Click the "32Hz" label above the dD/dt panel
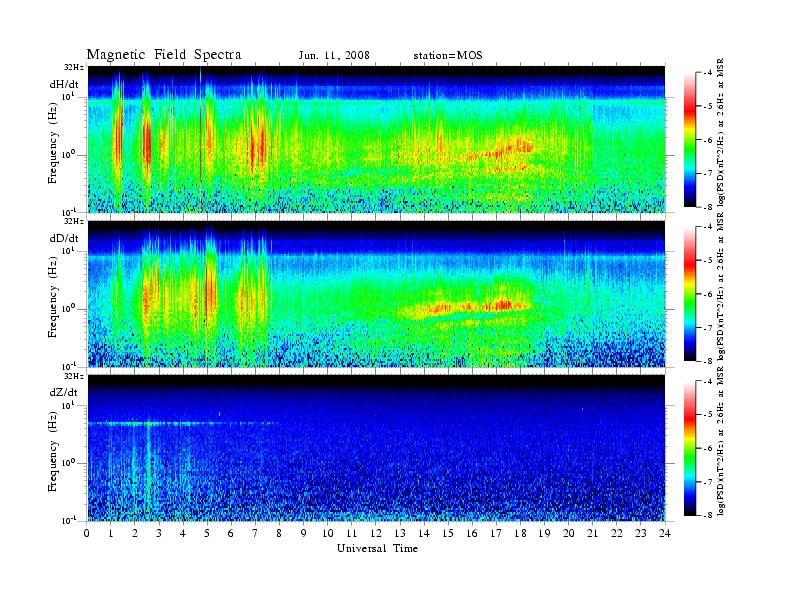This screenshot has width=792, height=612. tap(74, 221)
